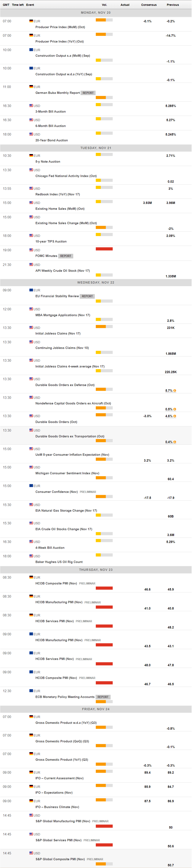
Task: Click EU flag for ECB Monetary Policy Meeting Accounts
Action: [31, 691]
